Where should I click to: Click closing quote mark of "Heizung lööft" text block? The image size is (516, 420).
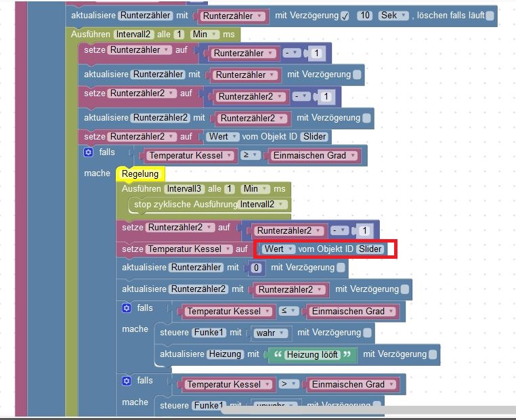pos(347,354)
